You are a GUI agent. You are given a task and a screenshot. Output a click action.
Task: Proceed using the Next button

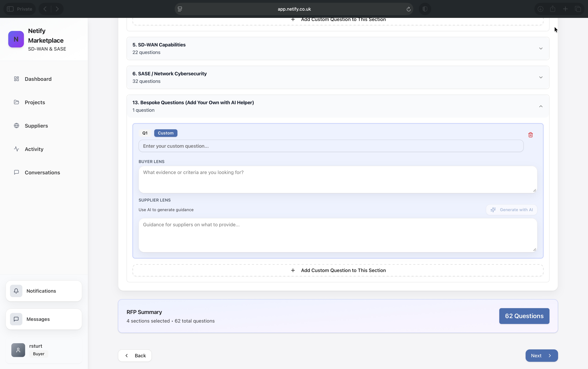point(542,355)
